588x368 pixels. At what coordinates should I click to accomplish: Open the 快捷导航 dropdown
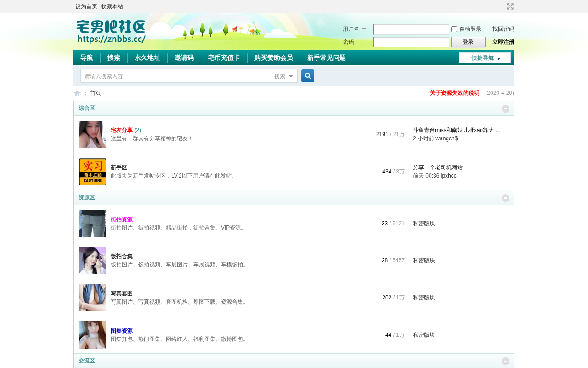coord(485,58)
